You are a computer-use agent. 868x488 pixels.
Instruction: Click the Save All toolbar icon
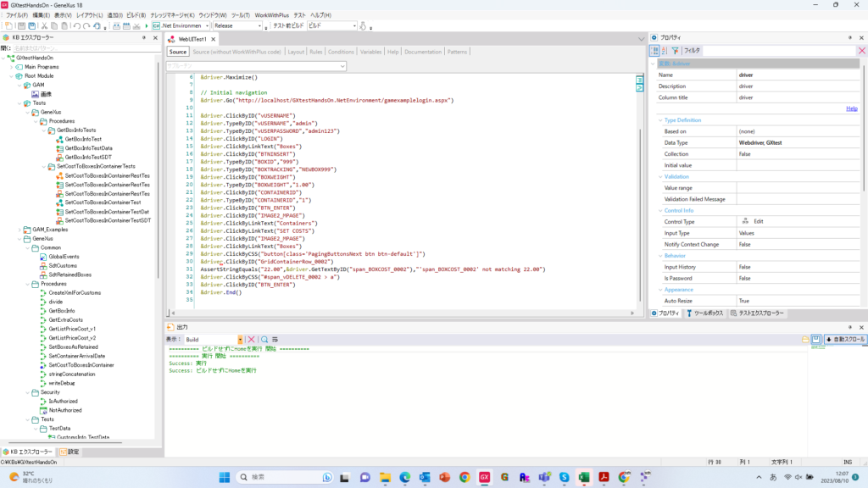click(x=32, y=26)
